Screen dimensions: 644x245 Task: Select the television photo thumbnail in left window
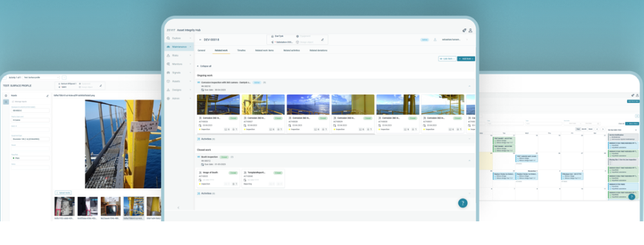click(x=111, y=206)
